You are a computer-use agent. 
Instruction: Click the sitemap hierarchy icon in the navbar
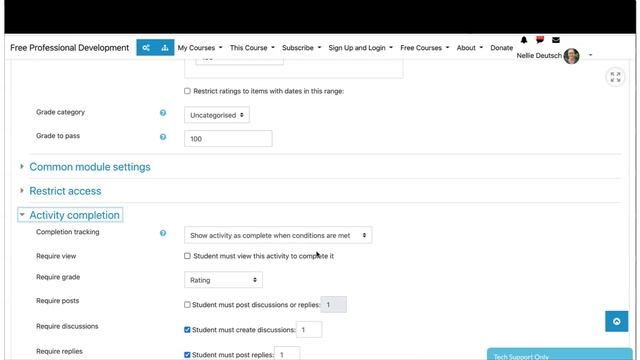click(165, 48)
